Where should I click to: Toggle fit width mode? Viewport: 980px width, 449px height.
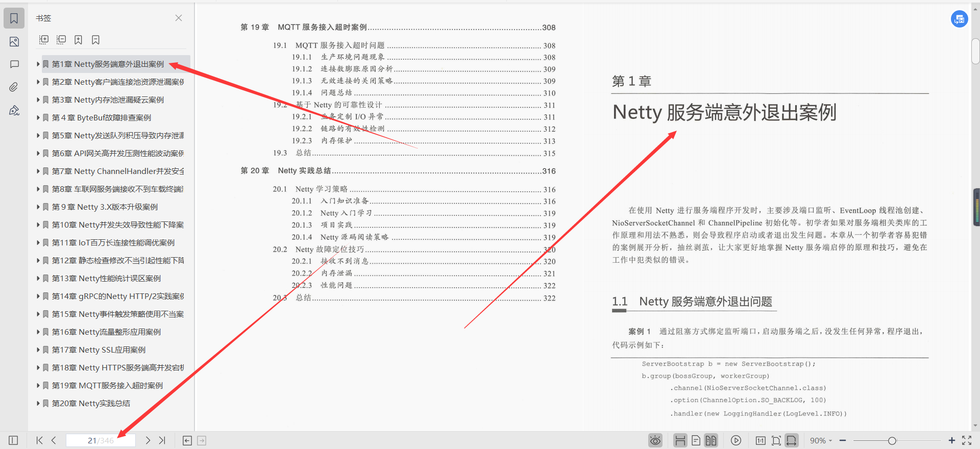point(792,440)
